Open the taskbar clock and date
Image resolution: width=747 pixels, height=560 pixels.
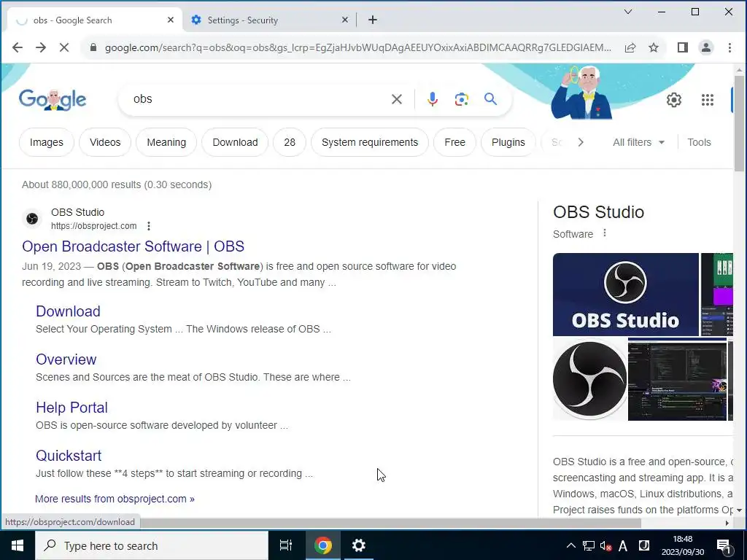682,545
